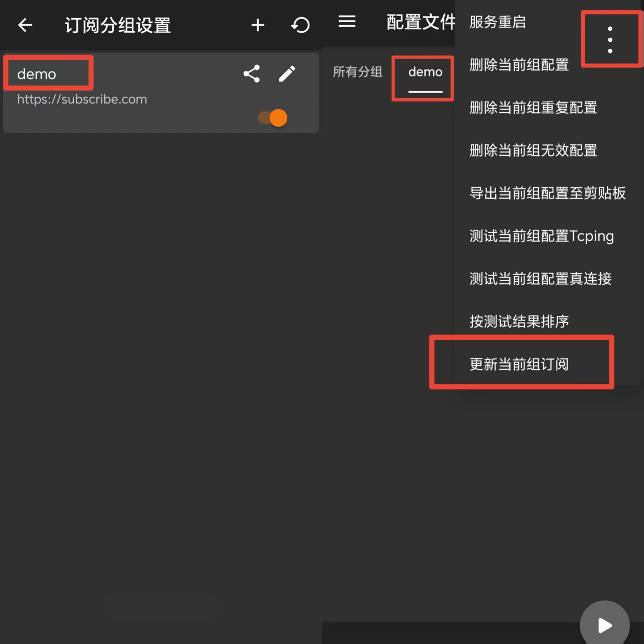Disable the demo subscription toggle

[x=273, y=118]
